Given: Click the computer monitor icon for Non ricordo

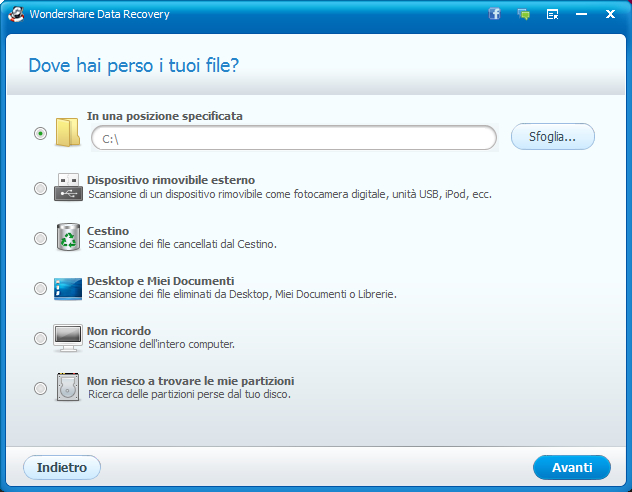Looking at the screenshot, I should [68, 338].
